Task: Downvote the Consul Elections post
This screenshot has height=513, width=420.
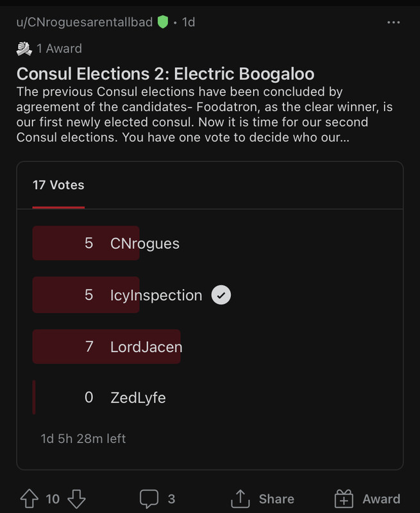Action: click(76, 499)
